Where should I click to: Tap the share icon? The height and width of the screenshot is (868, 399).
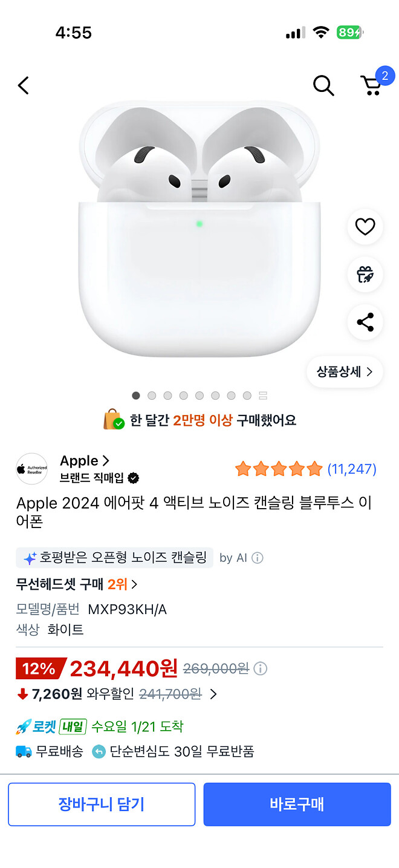365,322
